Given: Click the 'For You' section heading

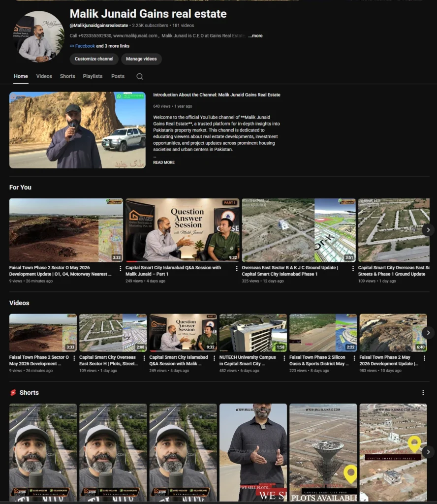Looking at the screenshot, I should click(20, 187).
